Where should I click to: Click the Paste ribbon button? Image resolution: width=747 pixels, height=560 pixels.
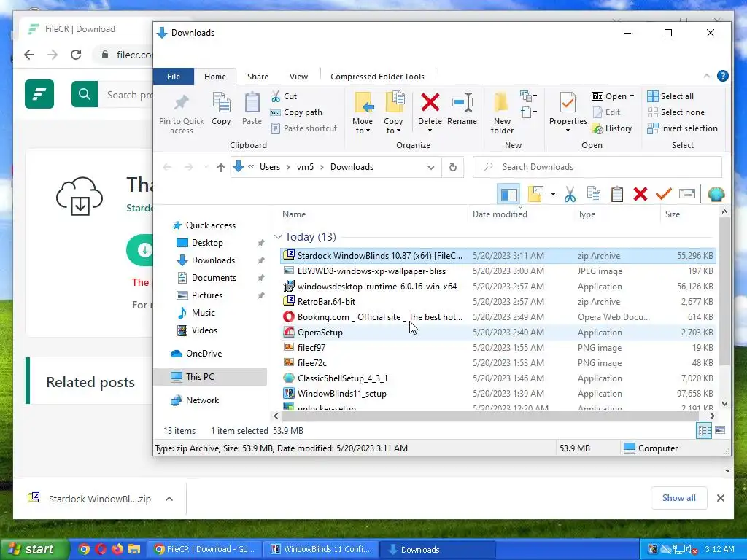pos(252,109)
